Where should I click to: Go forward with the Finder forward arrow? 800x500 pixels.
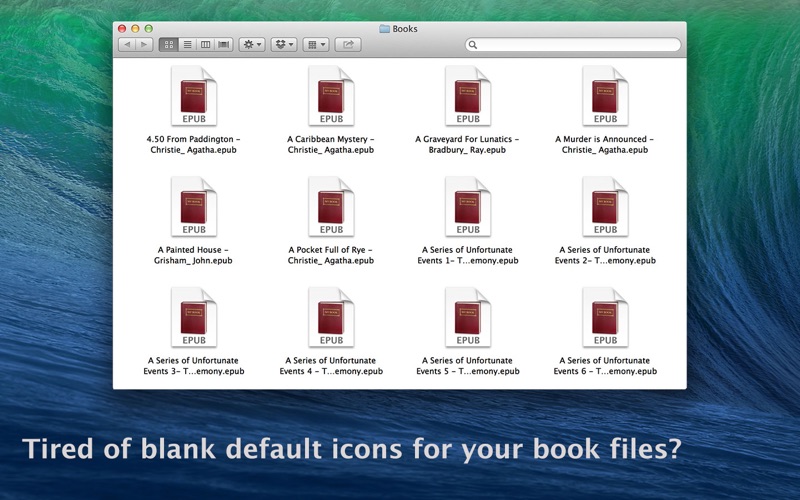point(144,45)
